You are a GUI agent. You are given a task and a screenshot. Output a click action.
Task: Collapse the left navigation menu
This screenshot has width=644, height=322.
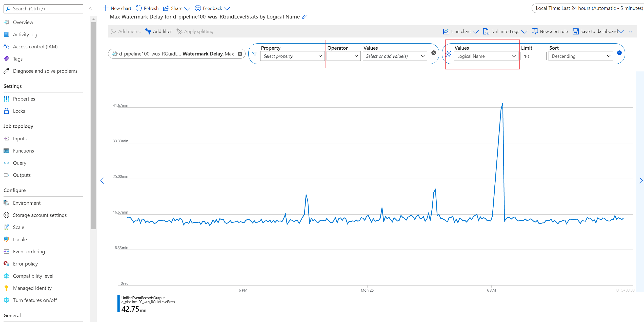[x=91, y=9]
